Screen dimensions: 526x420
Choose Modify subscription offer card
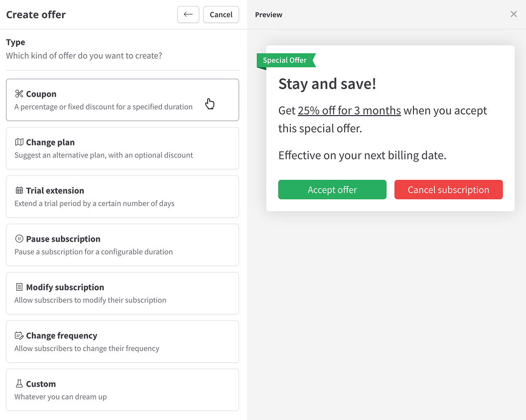coord(122,293)
